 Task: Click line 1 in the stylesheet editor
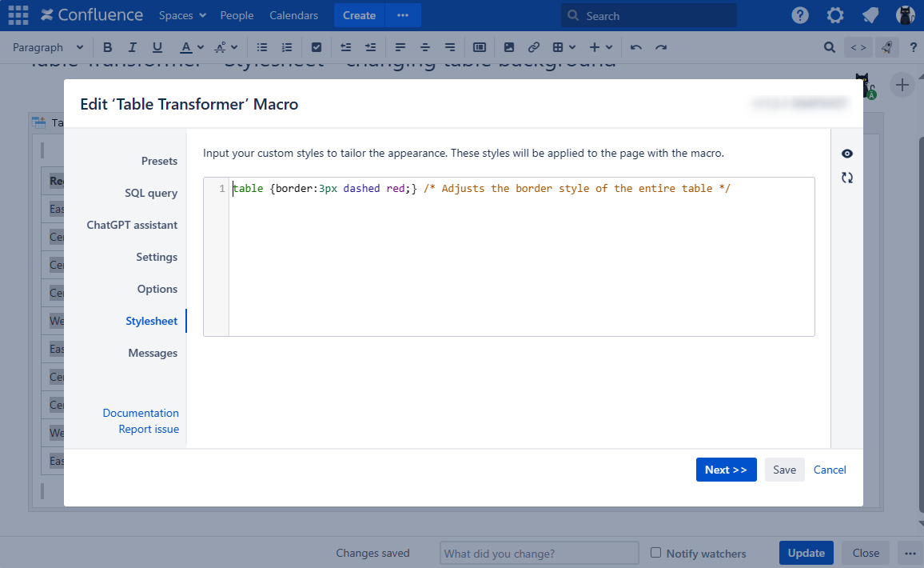[x=481, y=189]
